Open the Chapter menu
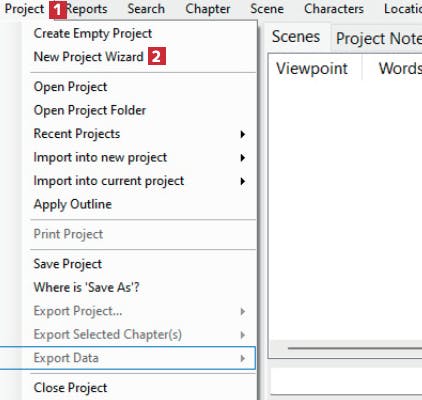Viewport: 422px width, 400px height. pos(208,9)
